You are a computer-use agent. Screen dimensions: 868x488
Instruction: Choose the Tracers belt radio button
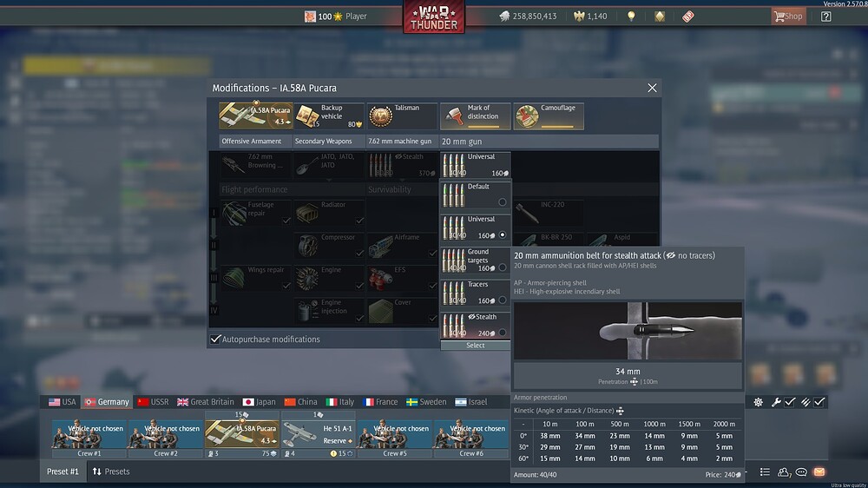point(502,300)
